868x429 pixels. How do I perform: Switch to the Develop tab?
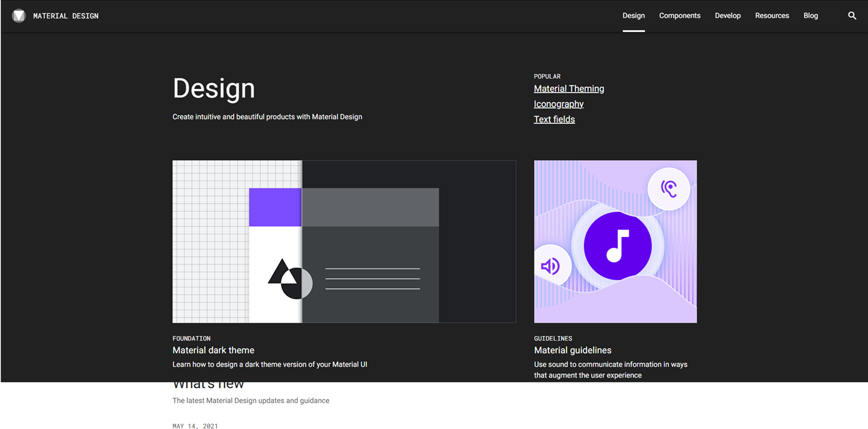tap(728, 16)
